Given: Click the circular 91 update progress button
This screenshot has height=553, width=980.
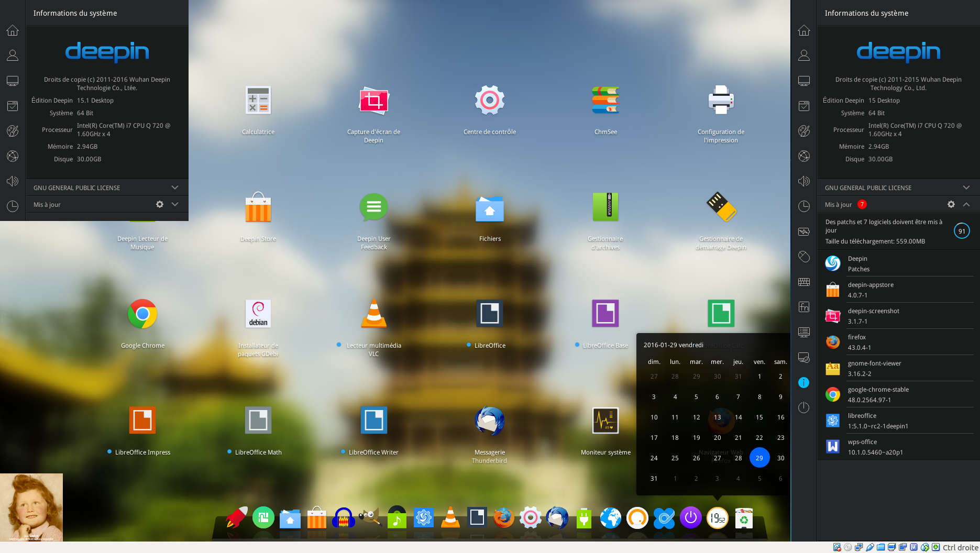Looking at the screenshot, I should tap(962, 231).
